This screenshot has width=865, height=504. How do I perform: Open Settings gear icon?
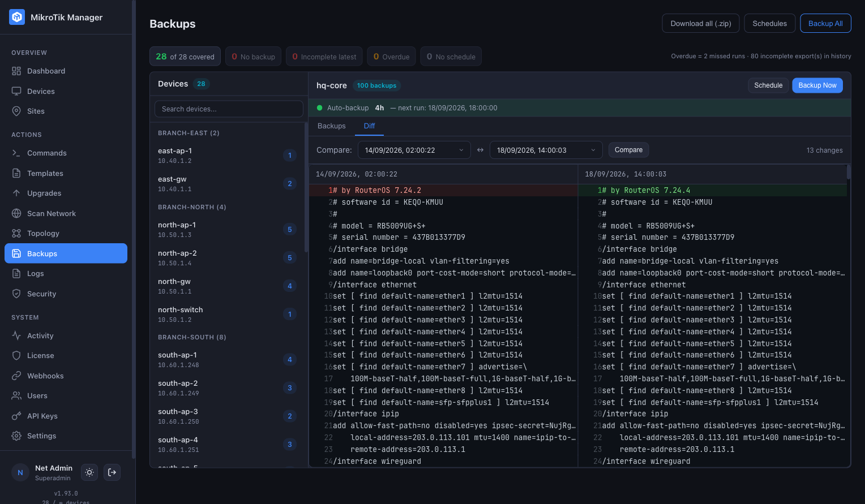(16, 436)
